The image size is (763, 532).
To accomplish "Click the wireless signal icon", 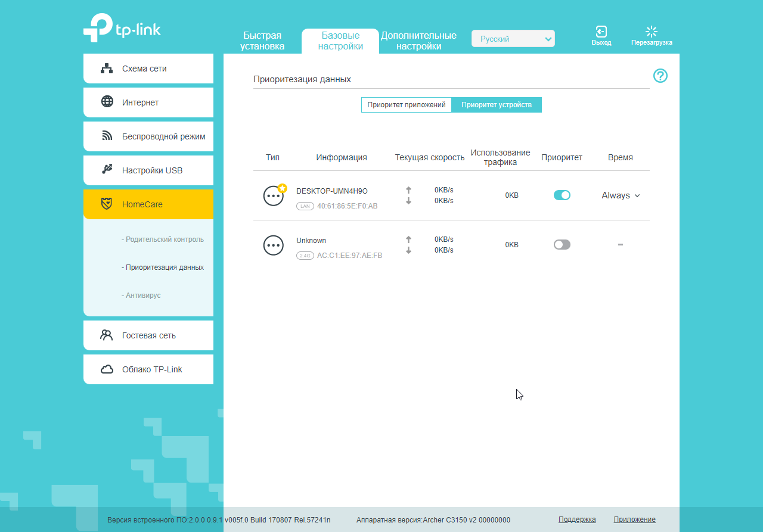I will (107, 136).
